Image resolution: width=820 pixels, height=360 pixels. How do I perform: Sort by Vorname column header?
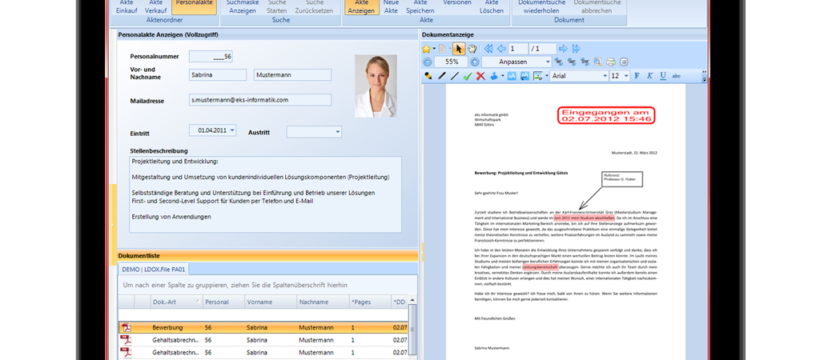270,302
